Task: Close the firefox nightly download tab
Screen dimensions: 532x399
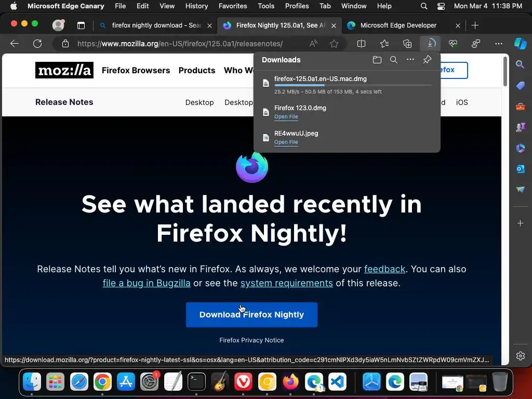Action: (x=210, y=25)
